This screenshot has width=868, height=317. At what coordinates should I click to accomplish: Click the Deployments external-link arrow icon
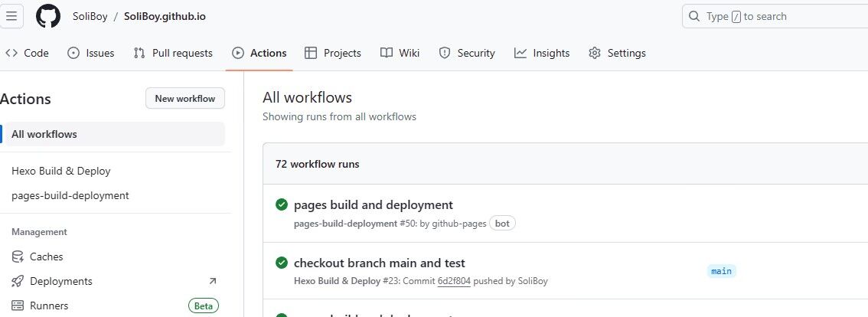point(213,282)
